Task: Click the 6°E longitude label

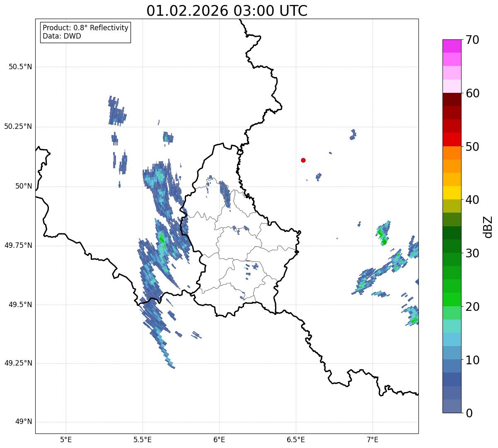Action: (x=219, y=439)
